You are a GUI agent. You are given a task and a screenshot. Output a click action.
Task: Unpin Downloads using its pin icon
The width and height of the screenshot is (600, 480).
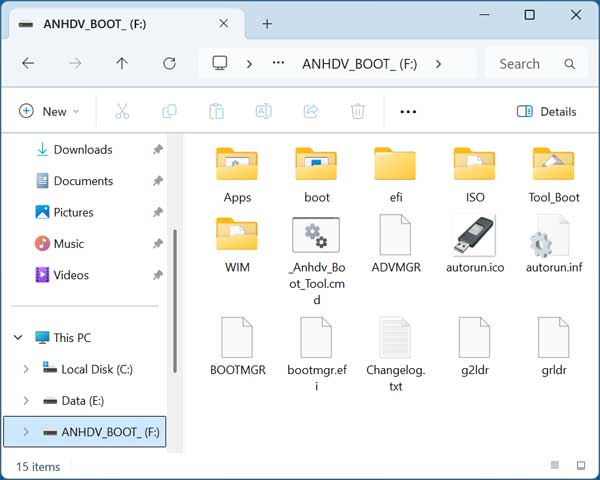tap(158, 149)
